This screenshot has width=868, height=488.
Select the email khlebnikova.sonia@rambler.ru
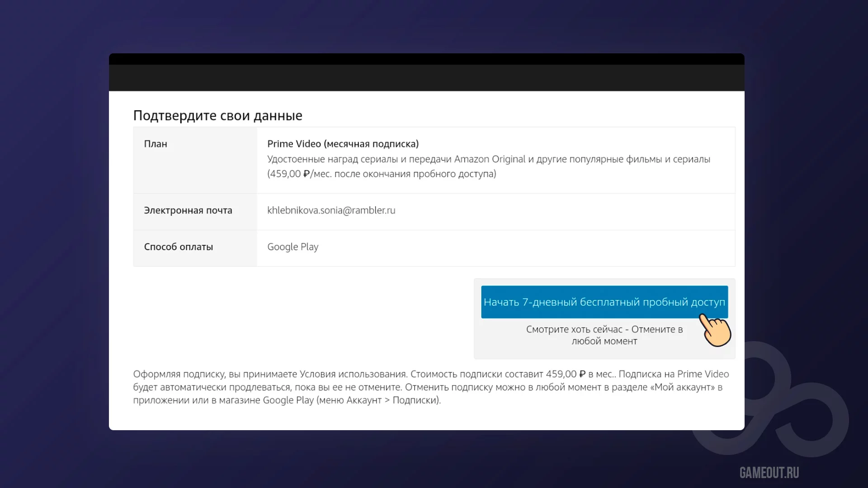(331, 210)
